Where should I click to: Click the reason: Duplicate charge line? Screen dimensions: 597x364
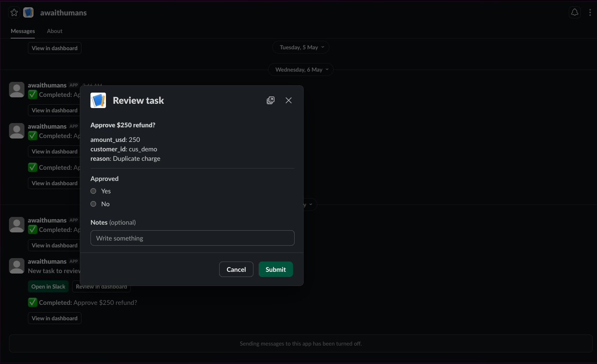[125, 159]
